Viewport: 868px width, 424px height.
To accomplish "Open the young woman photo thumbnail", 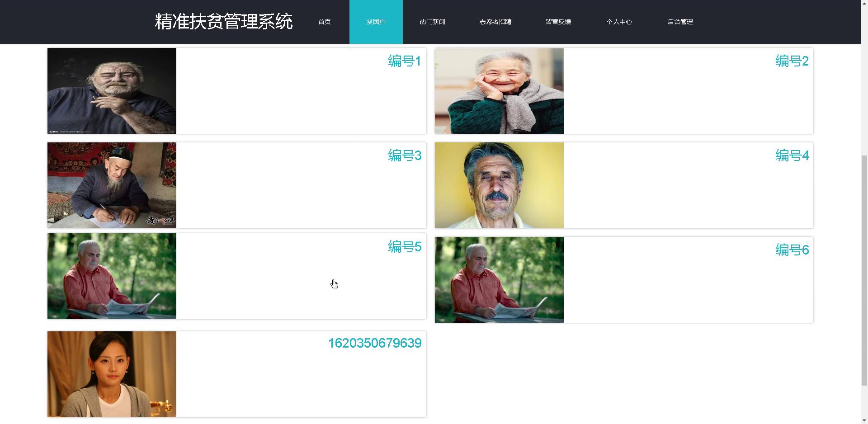I will (112, 374).
